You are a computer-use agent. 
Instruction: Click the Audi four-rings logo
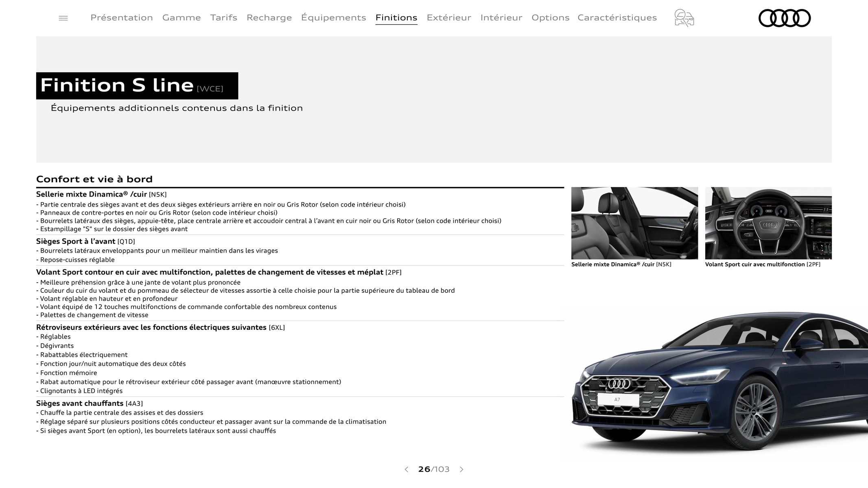(784, 18)
